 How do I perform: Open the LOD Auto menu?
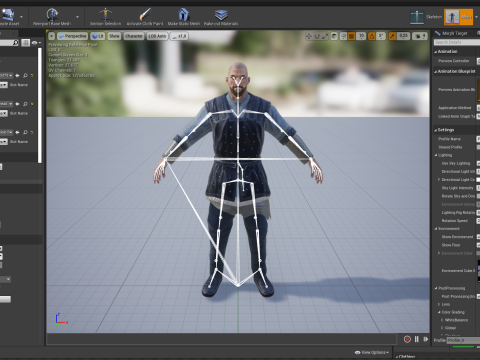(x=157, y=36)
